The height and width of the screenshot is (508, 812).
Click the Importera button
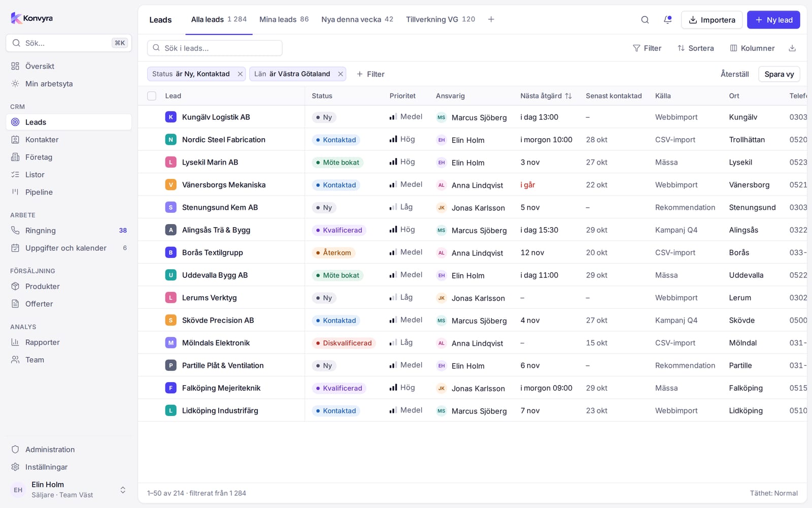[712, 20]
